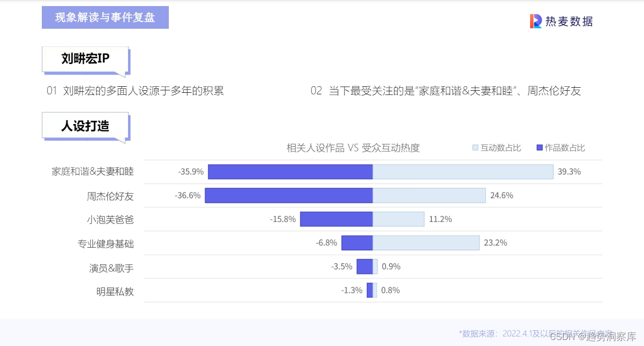Click the -6.8% dark bar for 专业健身基础
644x346 pixels.
click(x=357, y=243)
